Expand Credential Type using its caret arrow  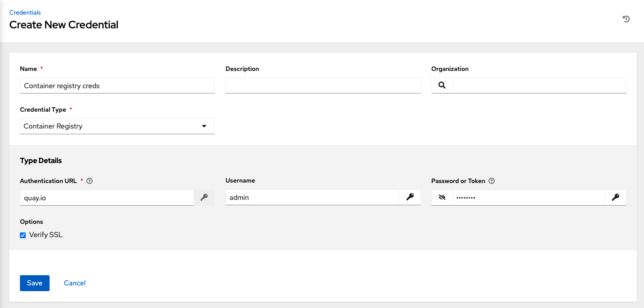pyautogui.click(x=204, y=126)
